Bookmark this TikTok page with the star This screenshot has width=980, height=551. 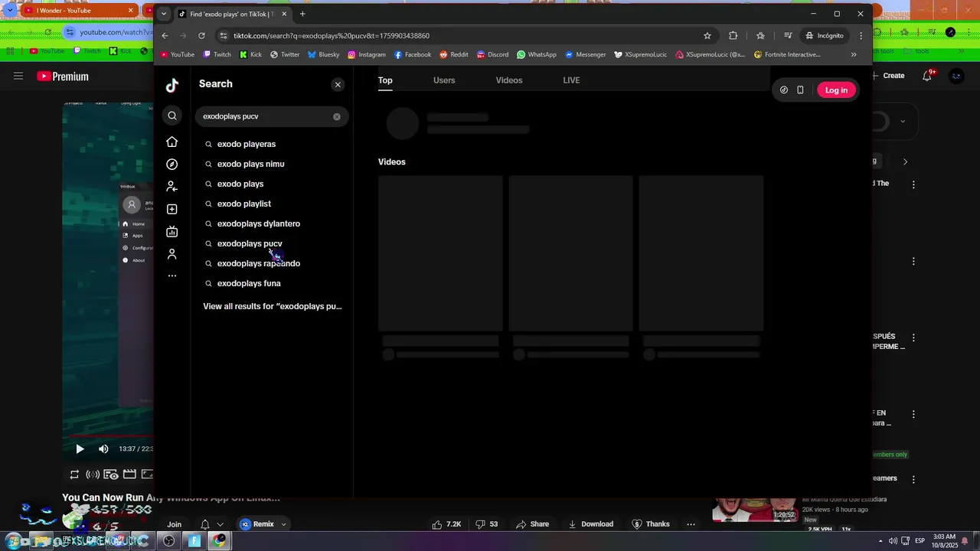pyautogui.click(x=707, y=35)
